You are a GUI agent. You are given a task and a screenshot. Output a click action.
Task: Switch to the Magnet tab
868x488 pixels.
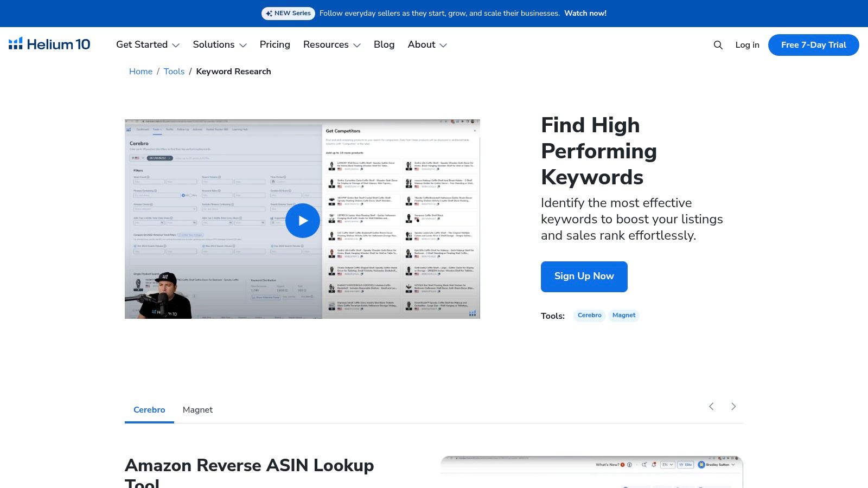click(x=197, y=410)
